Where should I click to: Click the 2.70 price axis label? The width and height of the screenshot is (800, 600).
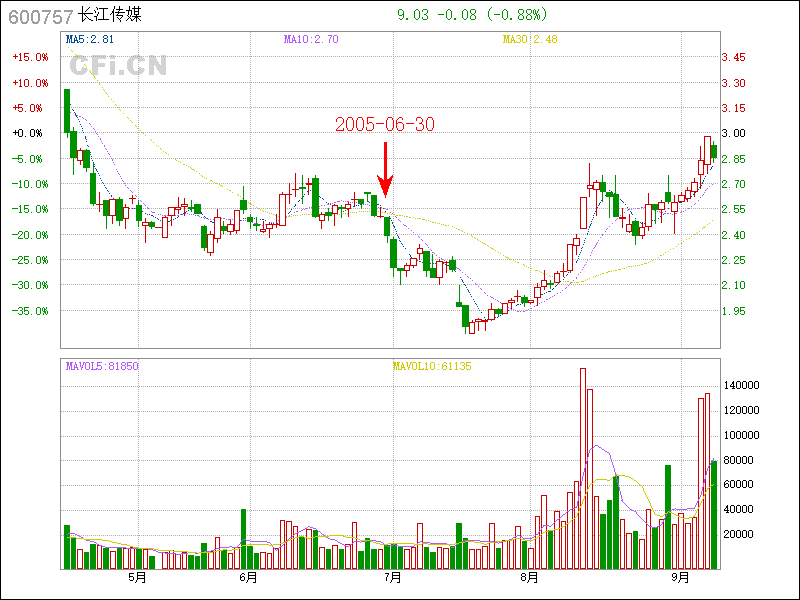(734, 184)
